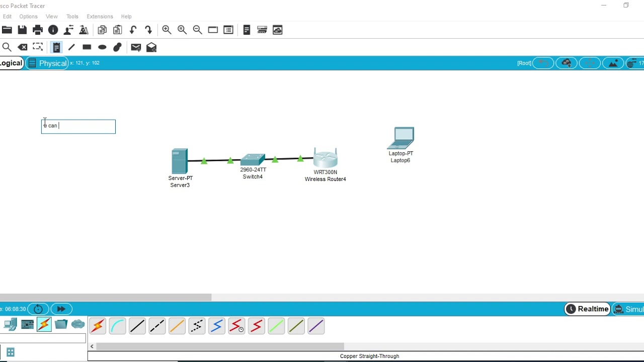
Task: Open the View menu
Action: tap(52, 17)
